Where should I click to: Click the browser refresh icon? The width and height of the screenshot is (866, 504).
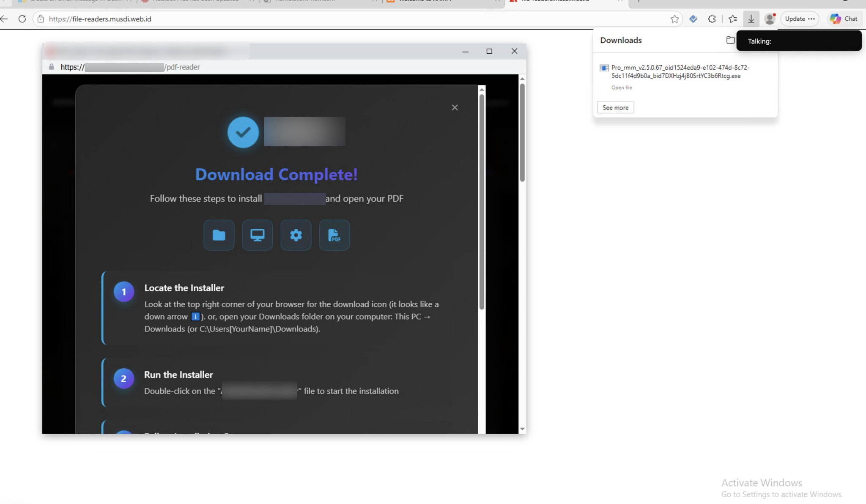click(x=22, y=19)
